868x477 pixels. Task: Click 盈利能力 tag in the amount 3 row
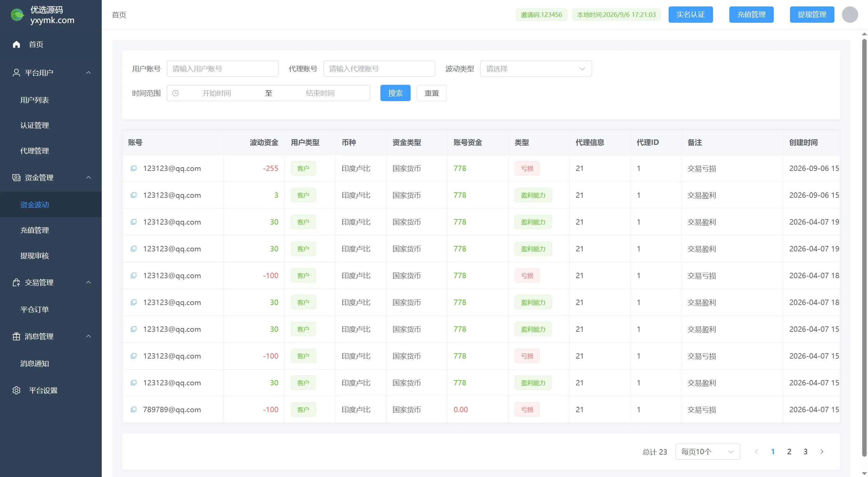(533, 195)
